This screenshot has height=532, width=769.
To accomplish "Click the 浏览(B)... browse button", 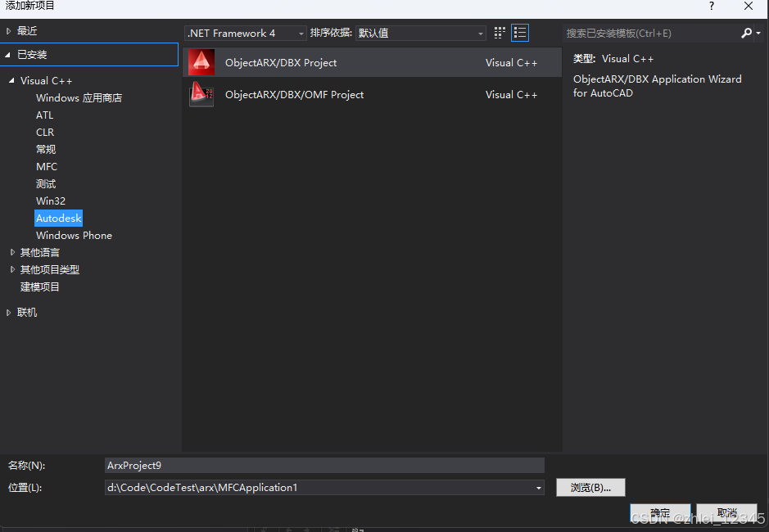I will pyautogui.click(x=590, y=487).
